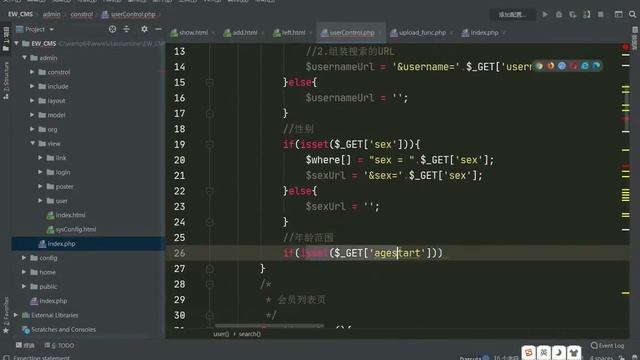Open Project panel settings gear
This screenshot has width=640, height=360.
(144, 29)
